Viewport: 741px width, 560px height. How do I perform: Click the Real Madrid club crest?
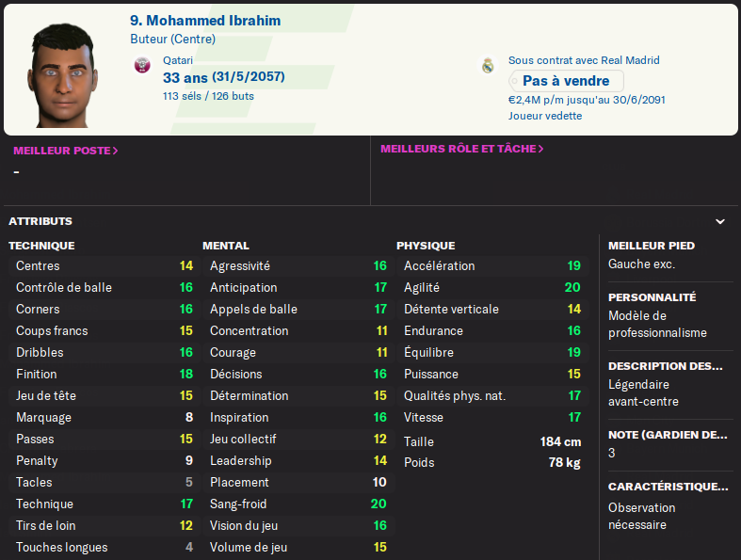click(488, 66)
